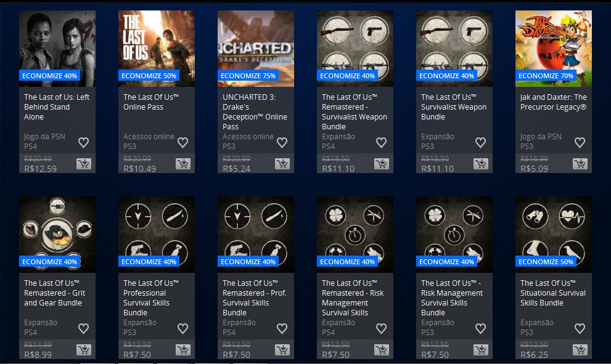Open Remastered - Grit and Gear Bundle title
The height and width of the screenshot is (364, 611).
pyautogui.click(x=54, y=293)
